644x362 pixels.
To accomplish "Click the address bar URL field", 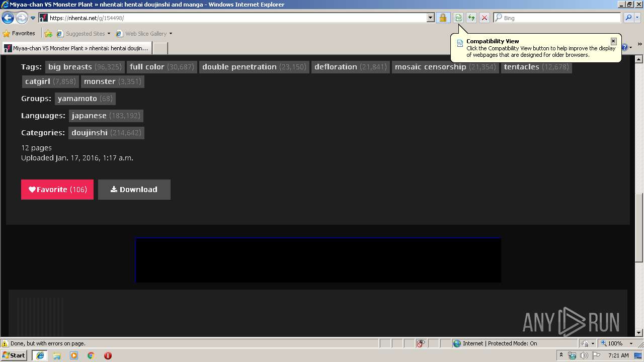I will pos(232,18).
